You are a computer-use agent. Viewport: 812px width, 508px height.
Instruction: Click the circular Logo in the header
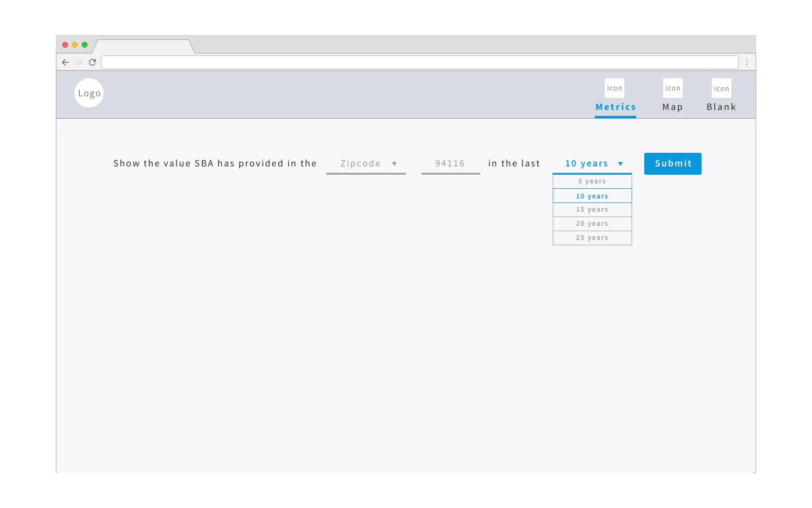88,93
